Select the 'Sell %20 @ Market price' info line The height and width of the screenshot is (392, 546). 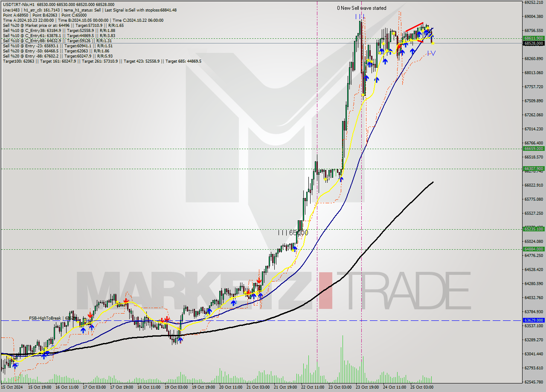tap(63, 25)
